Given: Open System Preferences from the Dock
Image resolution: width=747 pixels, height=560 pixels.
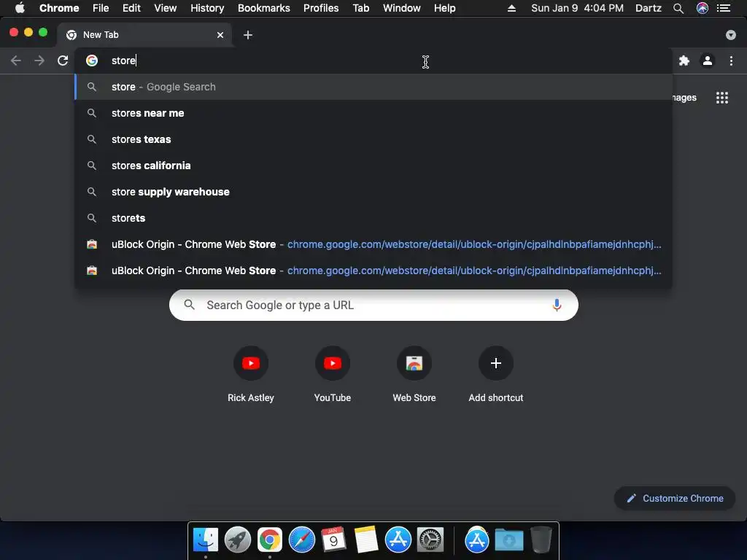Looking at the screenshot, I should coord(430,540).
